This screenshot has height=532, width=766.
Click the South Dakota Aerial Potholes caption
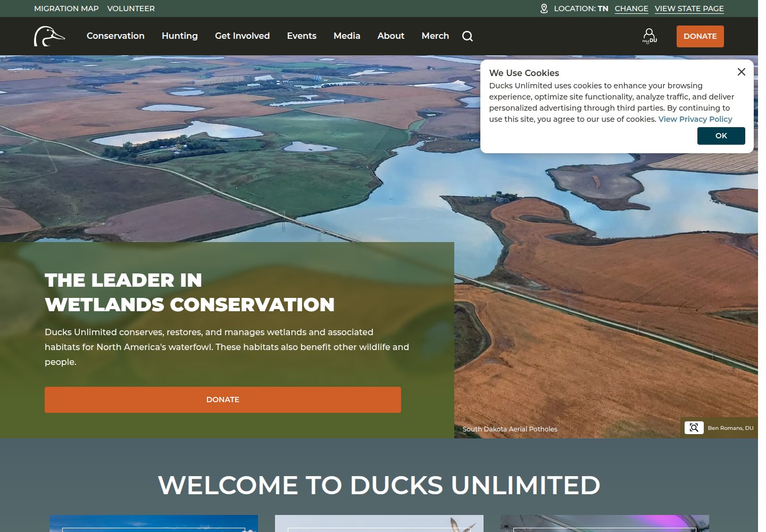point(510,429)
